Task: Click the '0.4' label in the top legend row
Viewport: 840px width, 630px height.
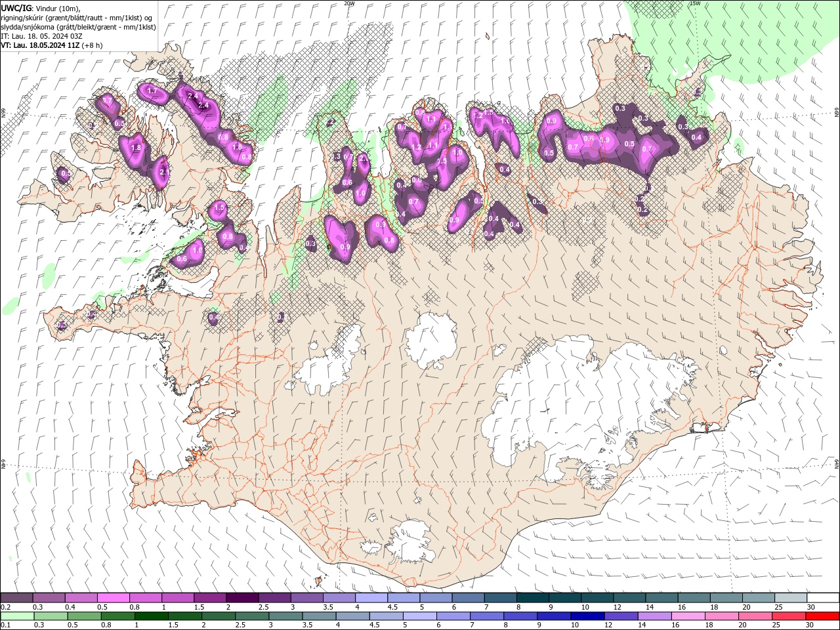Action: coord(70,607)
